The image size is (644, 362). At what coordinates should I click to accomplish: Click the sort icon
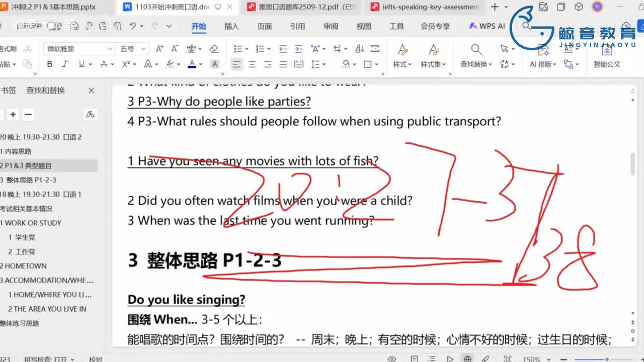point(360,49)
